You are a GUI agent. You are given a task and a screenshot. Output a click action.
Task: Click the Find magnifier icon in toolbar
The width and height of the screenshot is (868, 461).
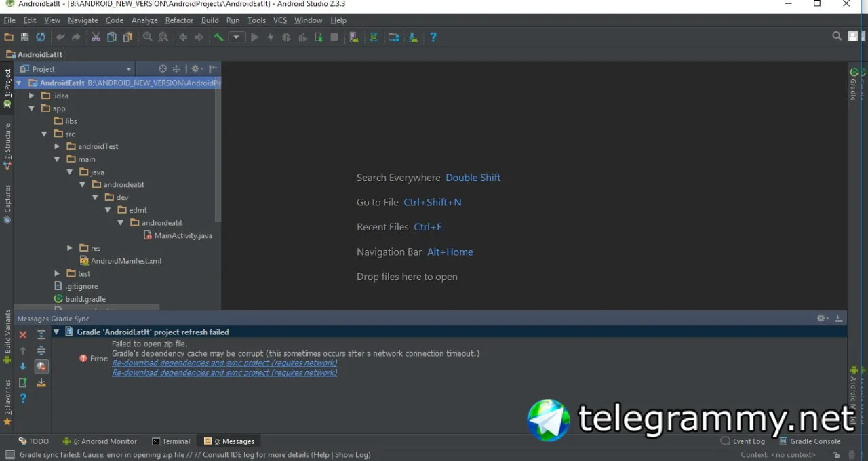click(147, 37)
